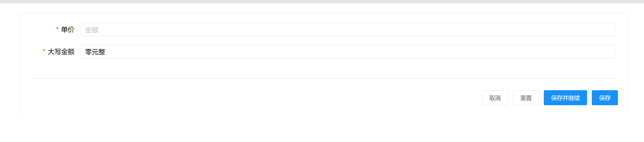
Task: Click the 重置 button
Action: coord(526,98)
